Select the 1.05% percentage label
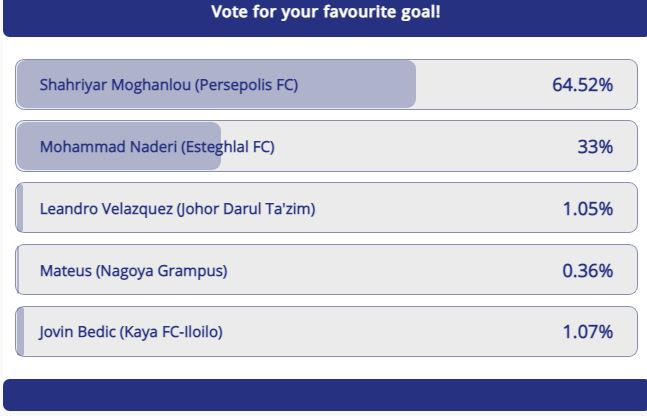 [x=587, y=209]
